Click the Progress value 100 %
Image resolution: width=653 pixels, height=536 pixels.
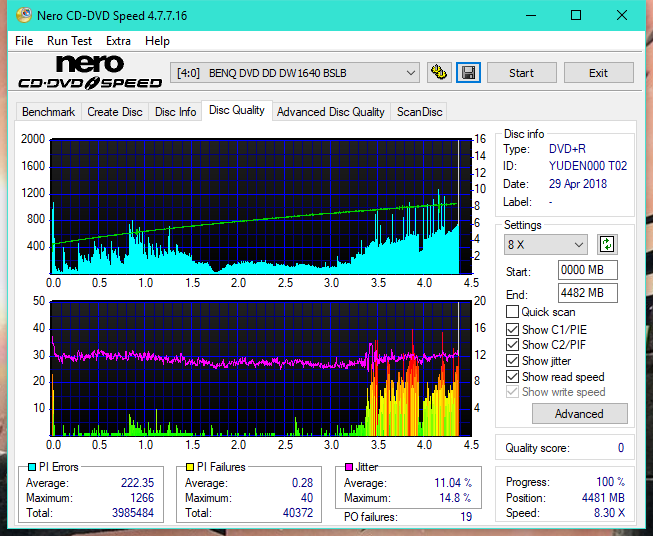pos(611,482)
